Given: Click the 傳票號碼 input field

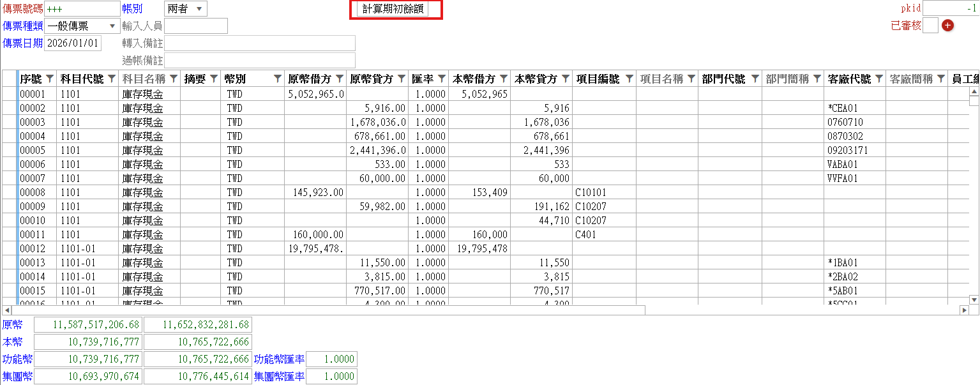Looking at the screenshot, I should tap(81, 9).
